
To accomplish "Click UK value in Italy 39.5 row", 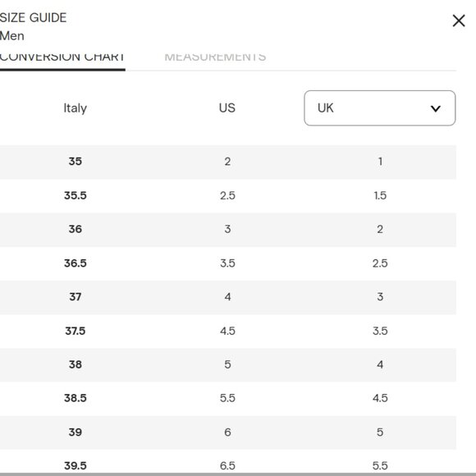I will click(x=380, y=465).
